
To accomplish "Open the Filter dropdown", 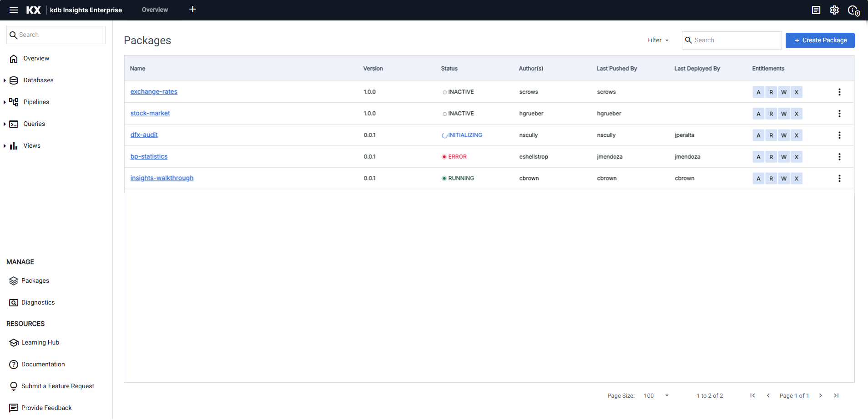I will [657, 40].
